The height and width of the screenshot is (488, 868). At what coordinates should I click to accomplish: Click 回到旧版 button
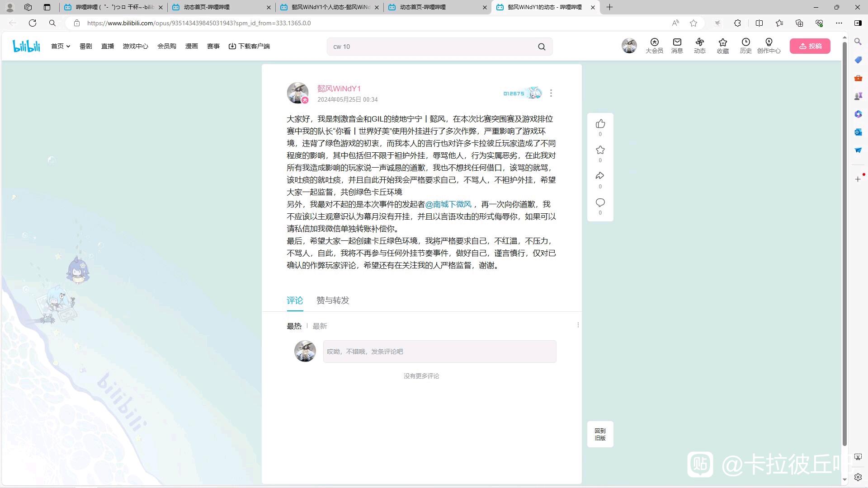point(600,434)
